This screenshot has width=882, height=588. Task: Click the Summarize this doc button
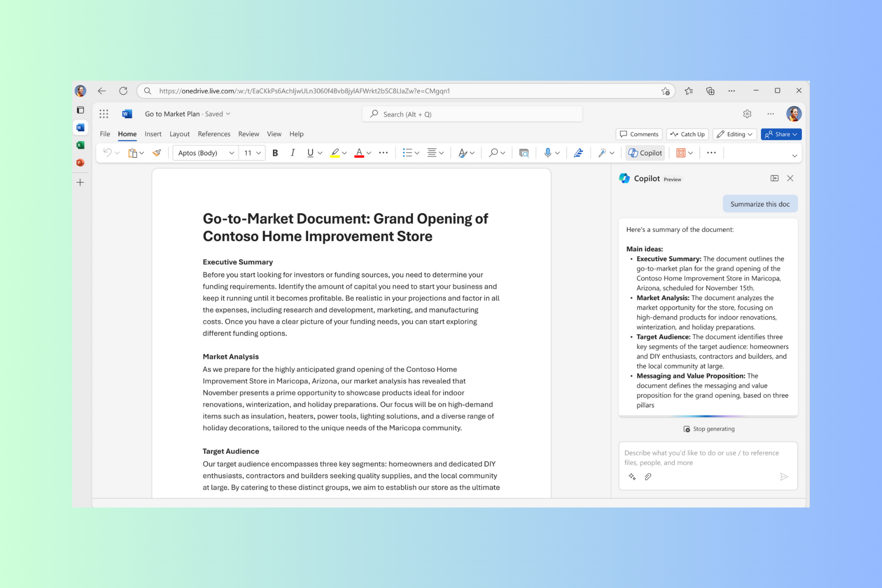pos(760,204)
